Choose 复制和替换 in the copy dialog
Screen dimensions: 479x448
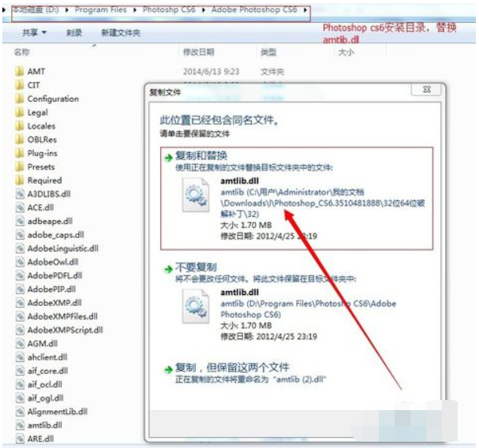[x=297, y=199]
